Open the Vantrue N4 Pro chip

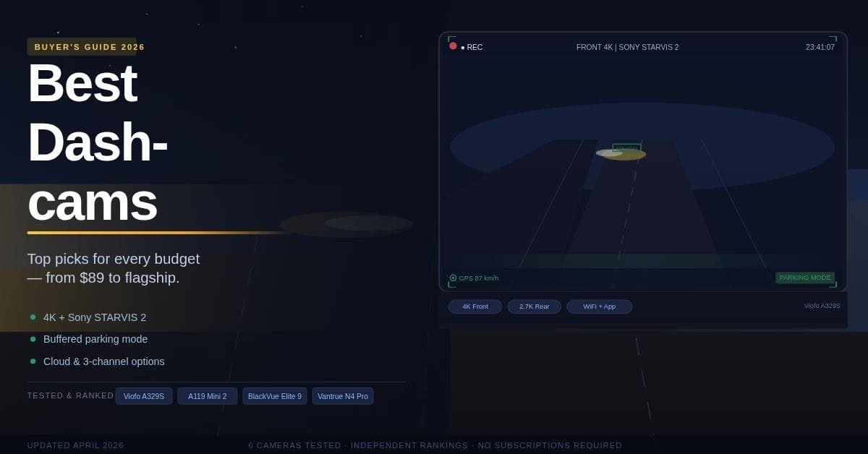[342, 396]
